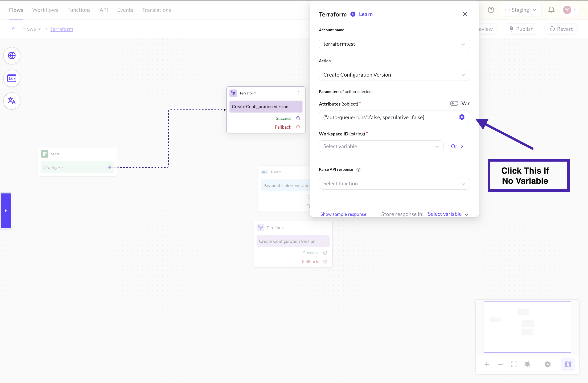This screenshot has width=588, height=383.
Task: Select Create Configuration Version on selected Terraform node
Action: pyautogui.click(x=266, y=106)
